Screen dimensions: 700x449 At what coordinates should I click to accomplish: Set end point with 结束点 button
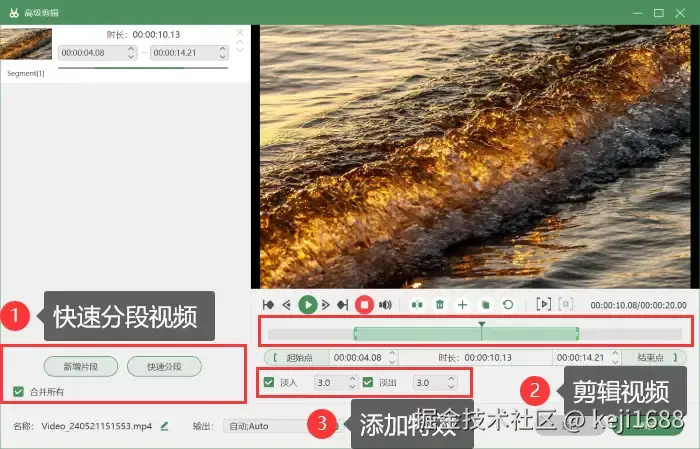654,358
